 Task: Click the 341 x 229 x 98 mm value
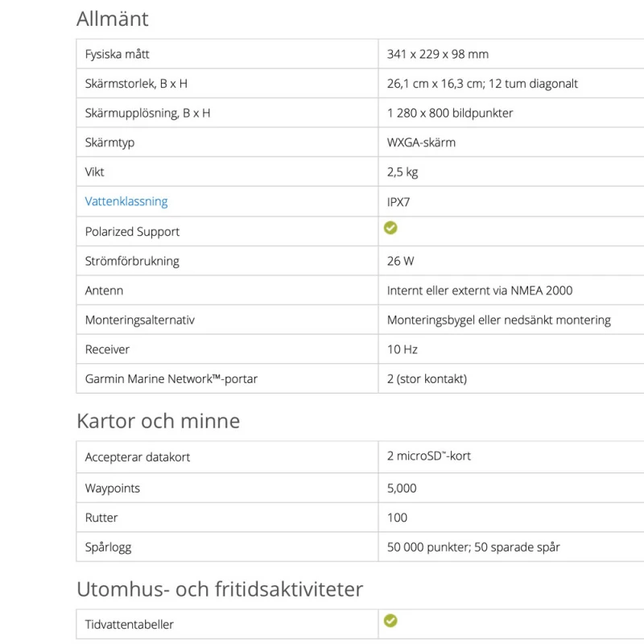coord(438,54)
